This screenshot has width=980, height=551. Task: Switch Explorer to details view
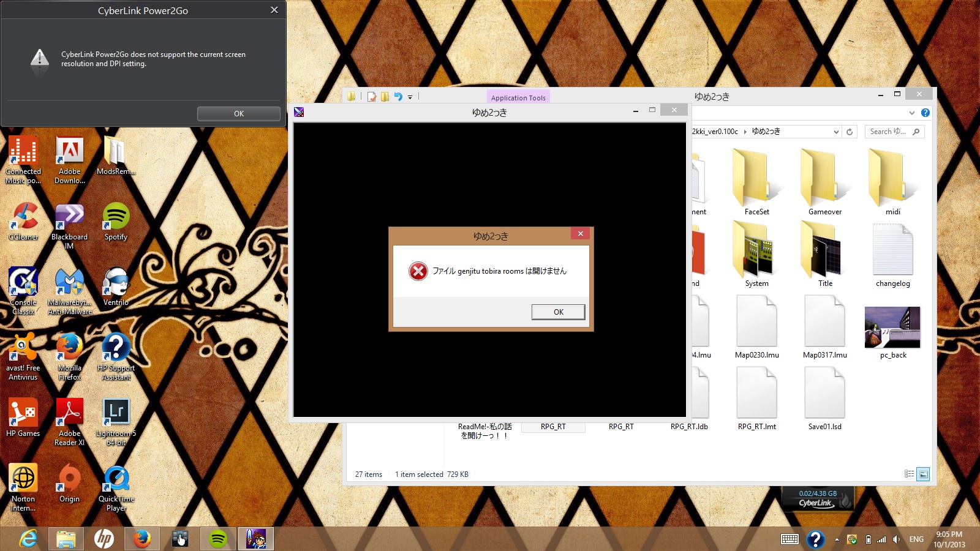(x=910, y=474)
